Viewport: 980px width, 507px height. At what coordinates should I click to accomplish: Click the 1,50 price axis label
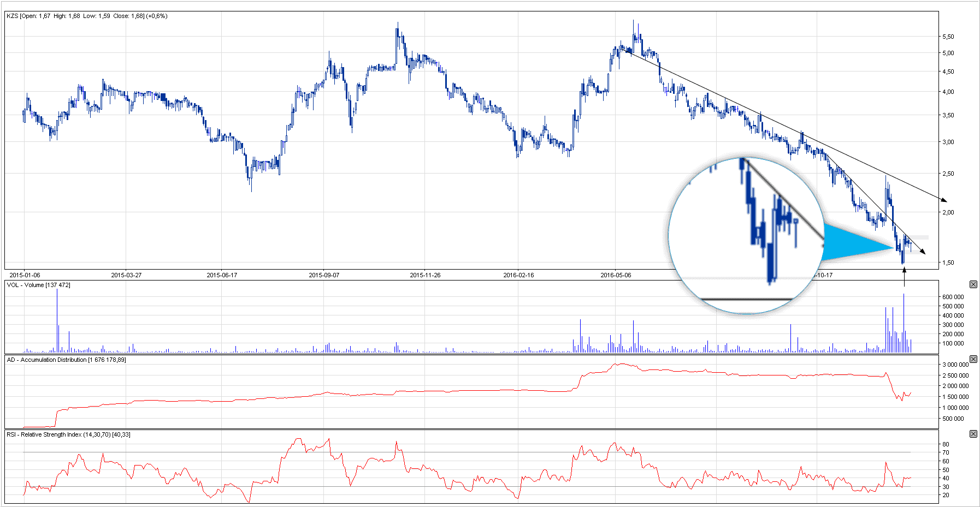click(x=948, y=263)
